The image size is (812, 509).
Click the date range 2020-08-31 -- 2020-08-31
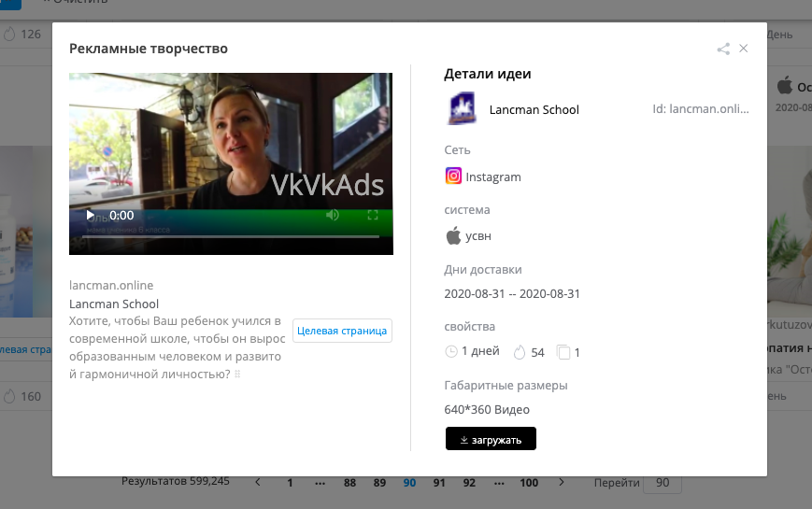tap(512, 293)
